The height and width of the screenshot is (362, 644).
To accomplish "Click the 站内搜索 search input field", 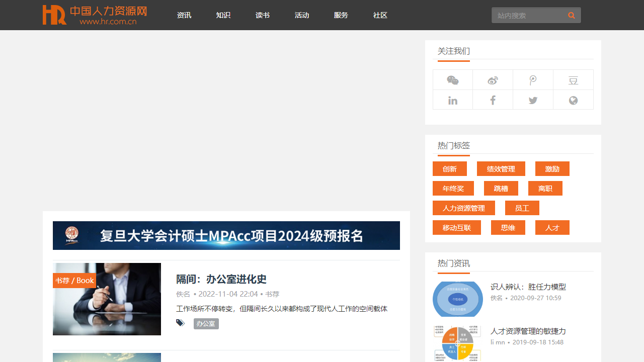I will click(528, 16).
